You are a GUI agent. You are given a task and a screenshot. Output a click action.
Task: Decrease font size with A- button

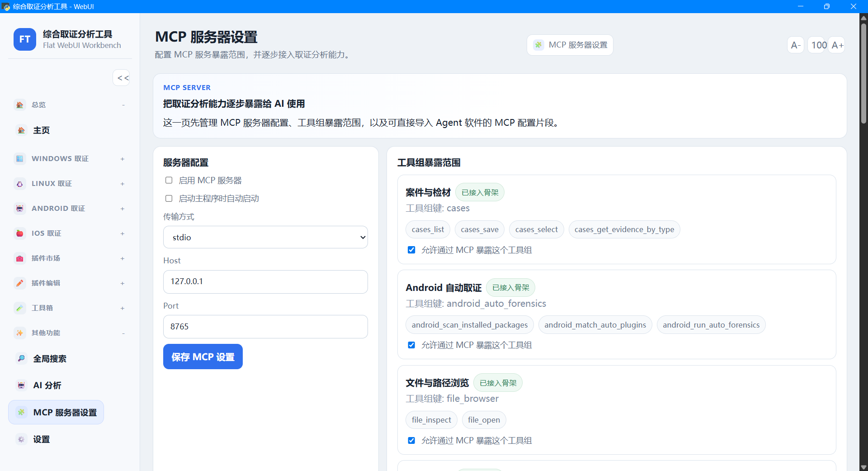796,45
